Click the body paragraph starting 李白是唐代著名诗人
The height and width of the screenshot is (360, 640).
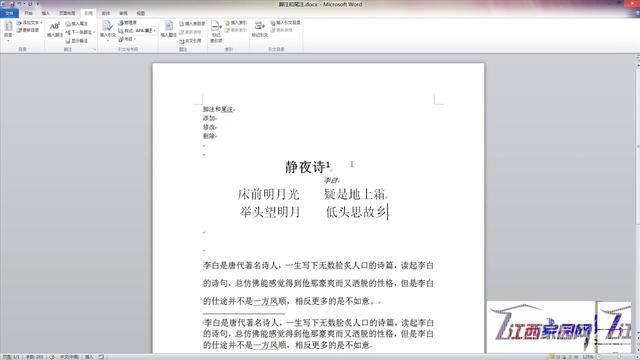(x=318, y=283)
